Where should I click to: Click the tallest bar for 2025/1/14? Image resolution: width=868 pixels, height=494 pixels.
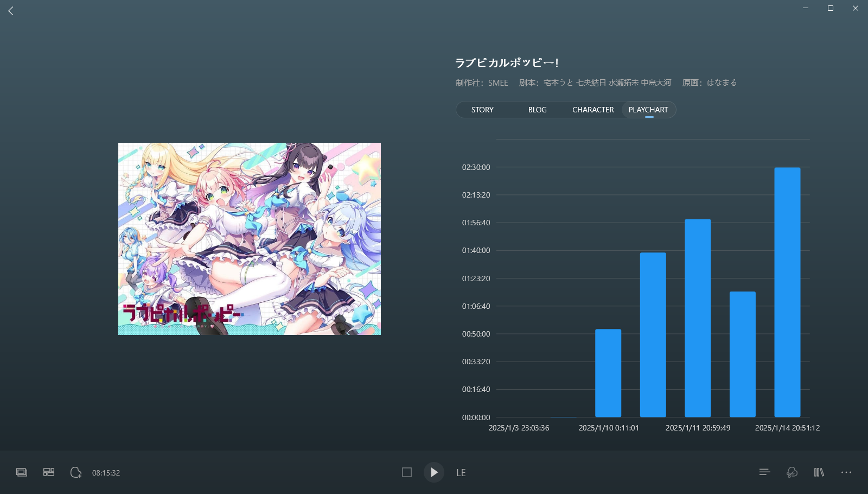pos(787,292)
